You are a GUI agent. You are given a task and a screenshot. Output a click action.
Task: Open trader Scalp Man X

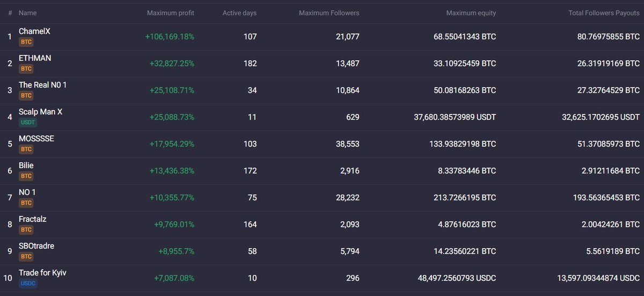click(x=41, y=112)
